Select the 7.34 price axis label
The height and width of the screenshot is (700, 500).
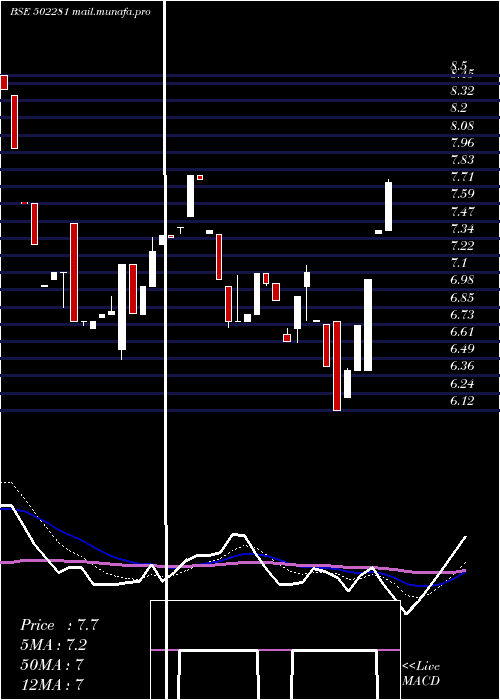click(x=462, y=229)
